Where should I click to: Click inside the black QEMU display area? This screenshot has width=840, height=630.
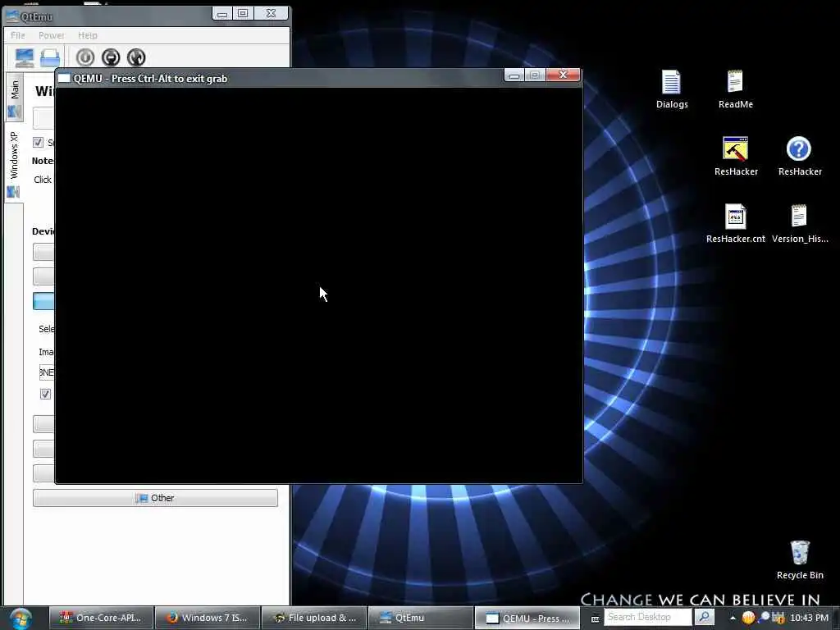(x=319, y=285)
